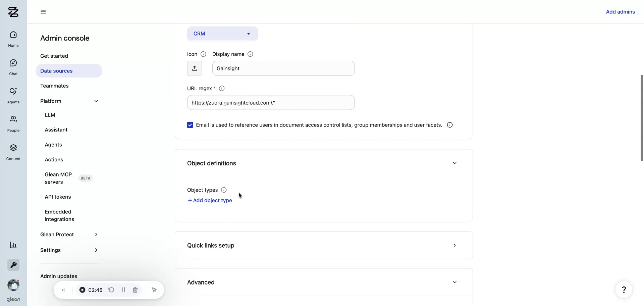The width and height of the screenshot is (644, 306).
Task: Click the Add admins button
Action: click(620, 12)
